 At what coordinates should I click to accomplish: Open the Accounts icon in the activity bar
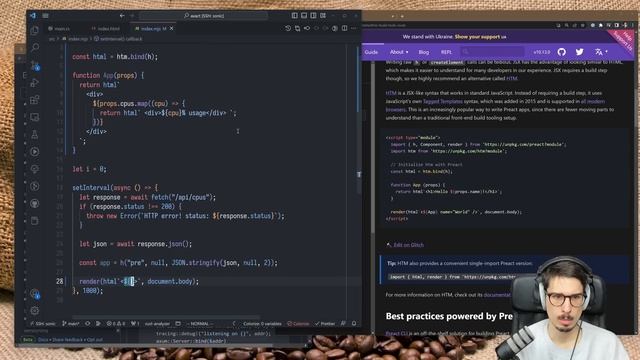35,293
